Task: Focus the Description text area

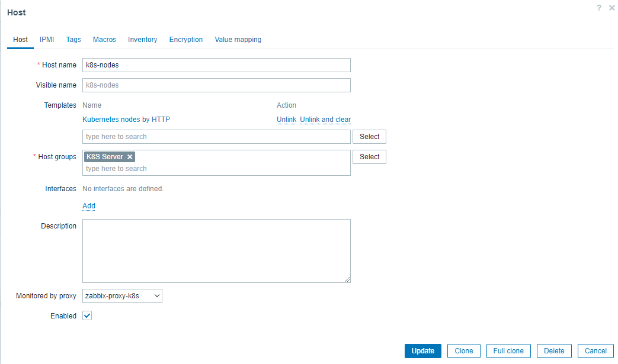Action: [x=216, y=251]
